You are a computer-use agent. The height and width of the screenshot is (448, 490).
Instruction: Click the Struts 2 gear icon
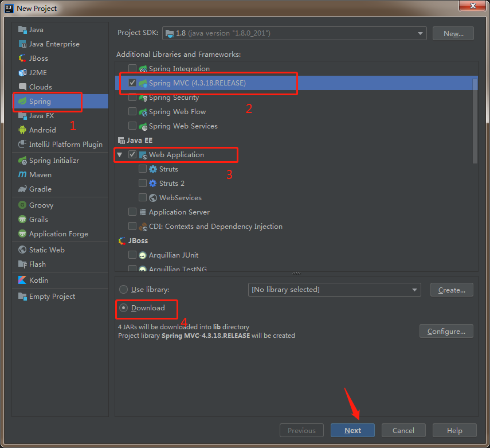pyautogui.click(x=153, y=184)
